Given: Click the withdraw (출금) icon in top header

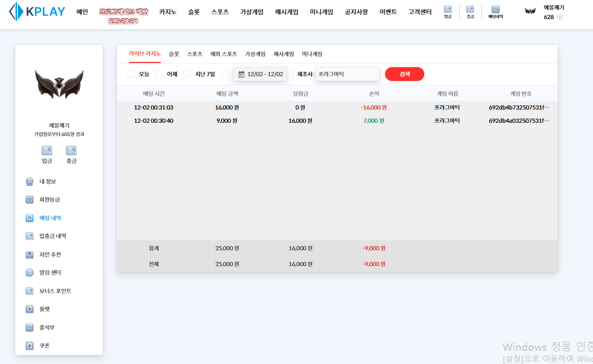Looking at the screenshot, I should tap(470, 11).
